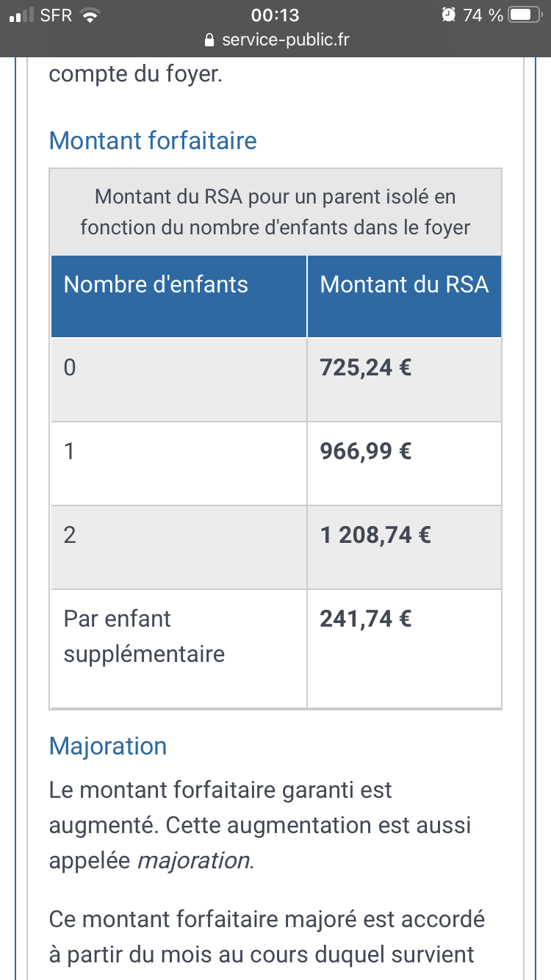
Task: Tap the Montant forfaitaire heading
Action: pos(153,140)
